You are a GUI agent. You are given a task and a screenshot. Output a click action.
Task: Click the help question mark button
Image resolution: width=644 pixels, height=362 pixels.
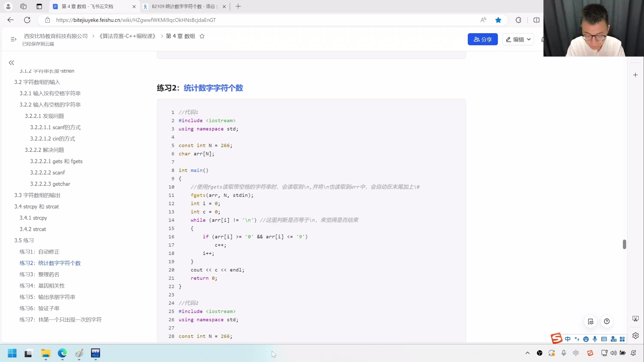click(607, 321)
